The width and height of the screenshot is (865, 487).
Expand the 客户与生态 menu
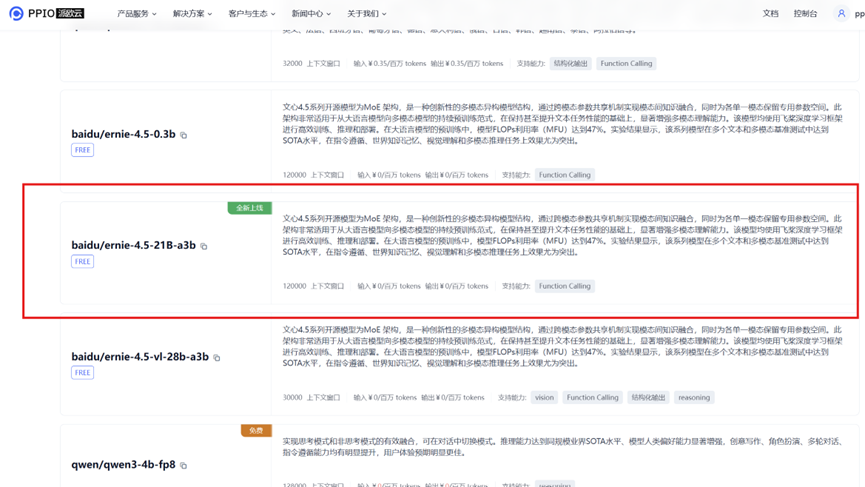point(252,14)
